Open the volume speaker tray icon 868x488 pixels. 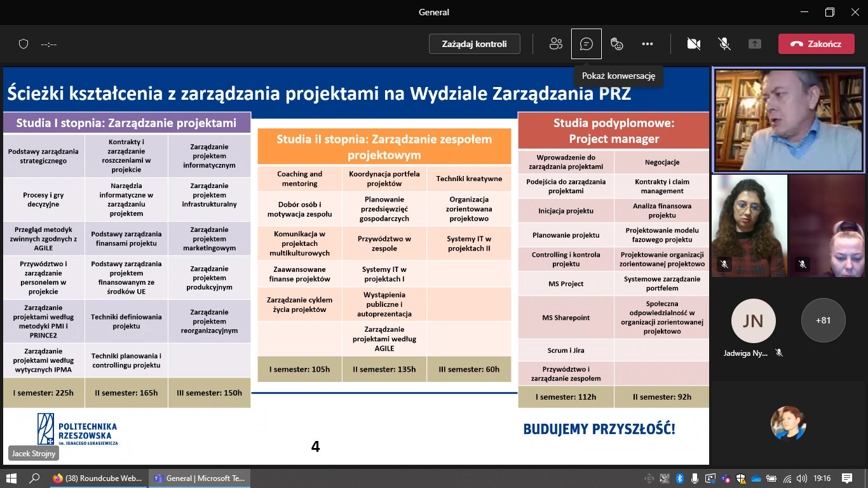[x=803, y=478]
